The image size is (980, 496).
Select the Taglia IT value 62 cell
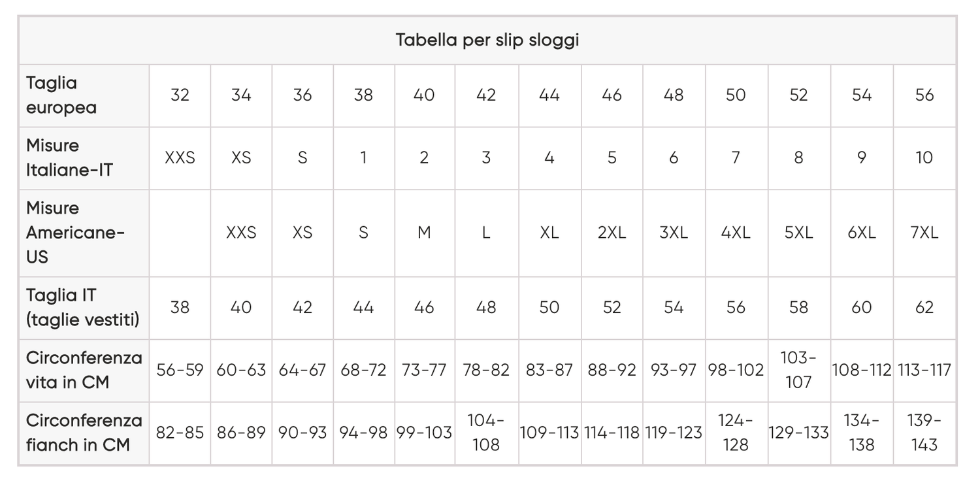pos(924,308)
